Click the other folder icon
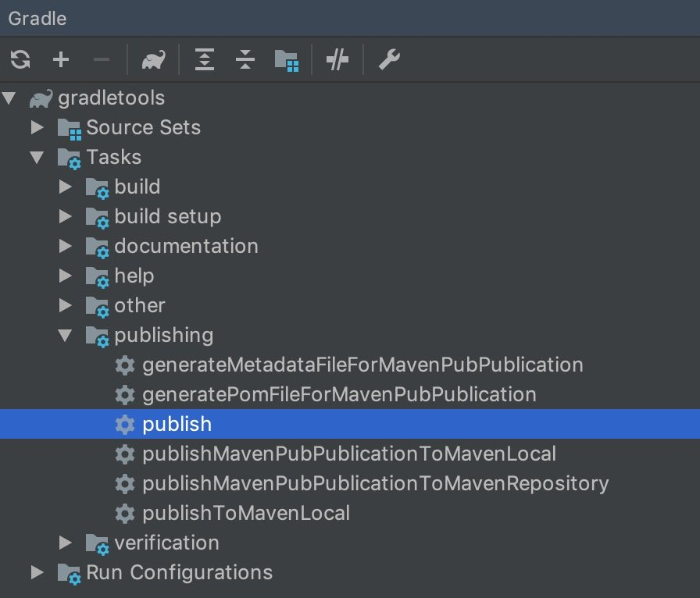Viewport: 700px width, 598px height. point(98,307)
